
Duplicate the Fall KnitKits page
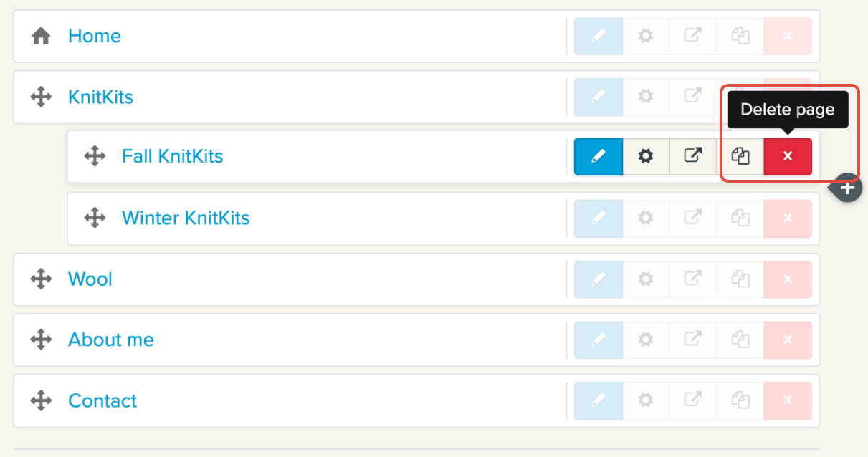pos(740,156)
